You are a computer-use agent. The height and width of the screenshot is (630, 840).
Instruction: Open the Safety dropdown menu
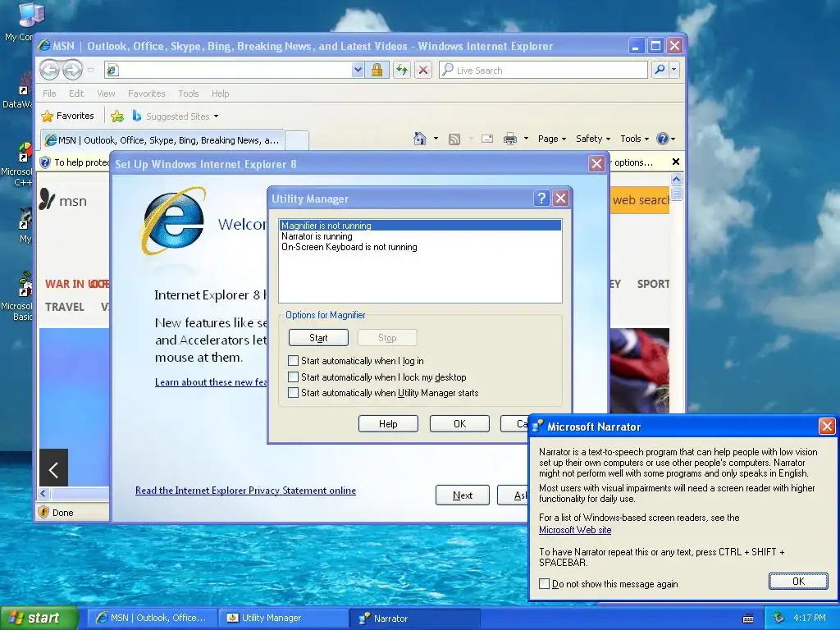[x=592, y=139]
